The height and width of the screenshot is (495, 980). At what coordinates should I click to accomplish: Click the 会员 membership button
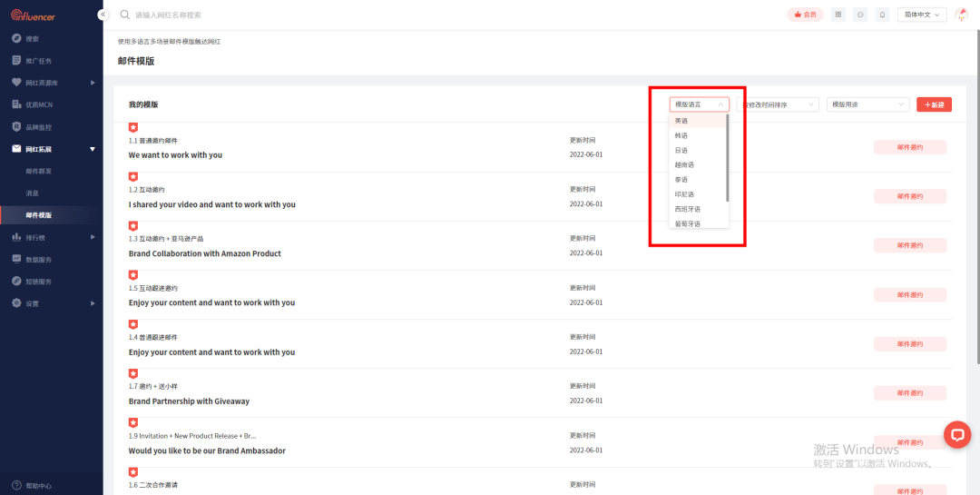[805, 15]
